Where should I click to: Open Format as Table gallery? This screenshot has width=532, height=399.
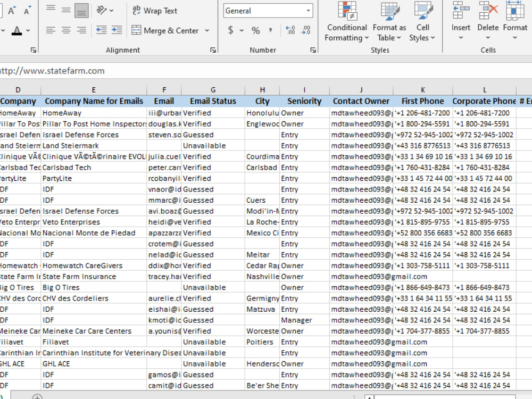coord(389,22)
